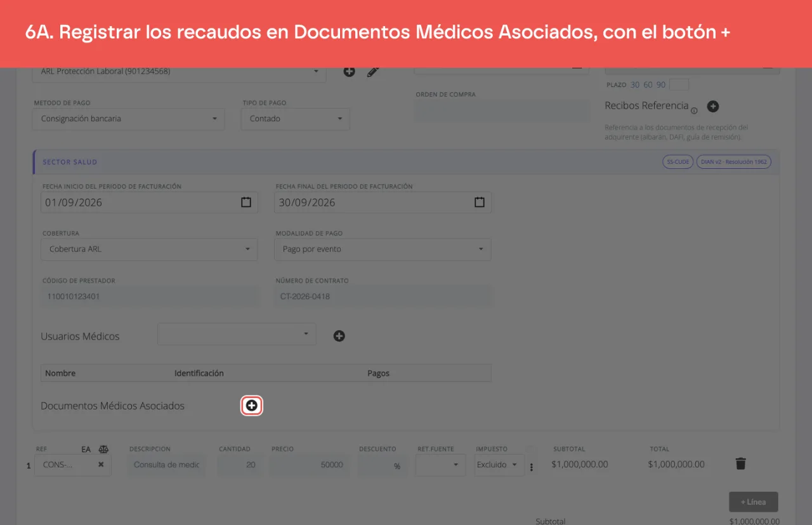Click the DIAN v2 Resolución 1962 badge
The image size is (812, 525).
pos(734,162)
